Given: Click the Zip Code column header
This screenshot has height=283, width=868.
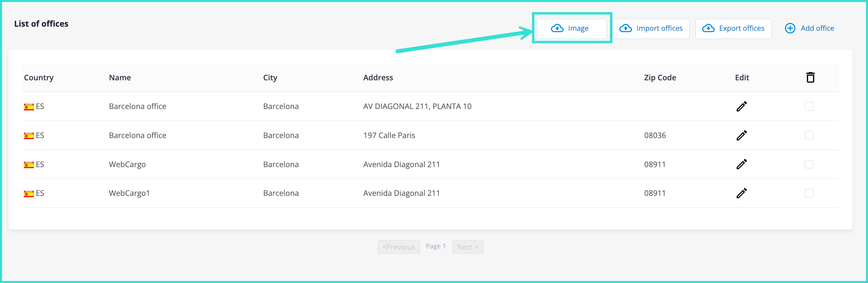Looking at the screenshot, I should tap(660, 78).
